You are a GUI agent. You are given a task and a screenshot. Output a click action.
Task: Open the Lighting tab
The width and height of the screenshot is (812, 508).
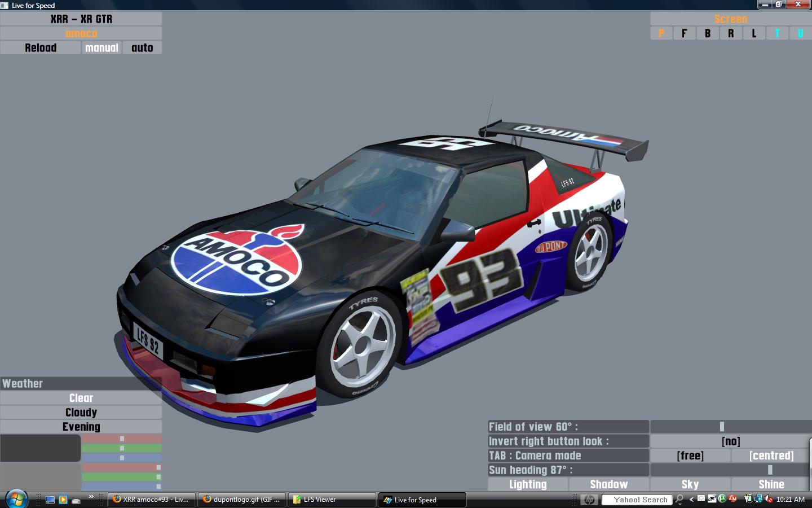528,484
